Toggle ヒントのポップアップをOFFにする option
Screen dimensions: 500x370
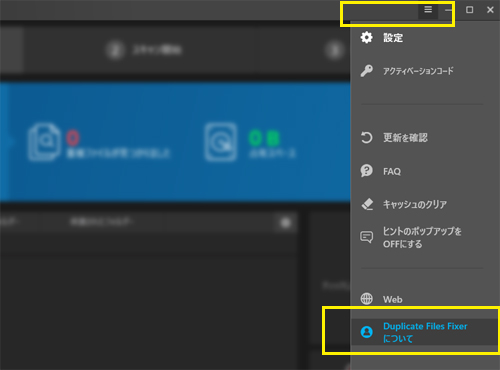tap(422, 237)
